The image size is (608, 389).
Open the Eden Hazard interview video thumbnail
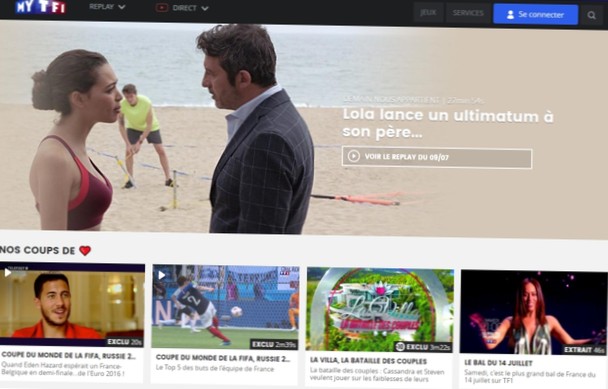(72, 305)
